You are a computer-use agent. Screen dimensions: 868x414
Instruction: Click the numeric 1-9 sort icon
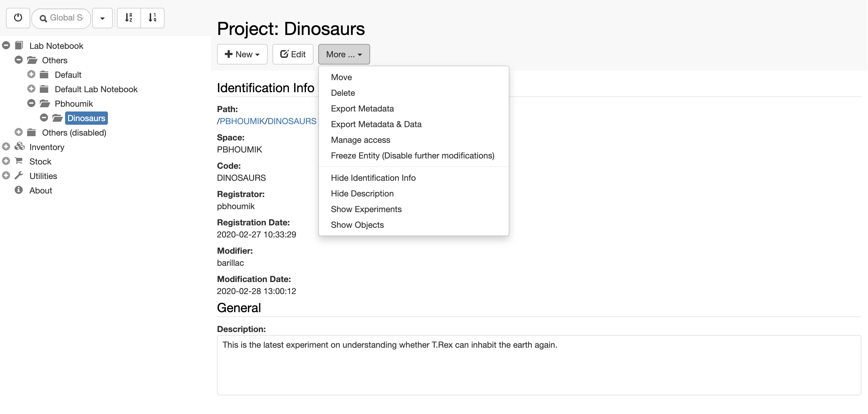[x=153, y=18]
